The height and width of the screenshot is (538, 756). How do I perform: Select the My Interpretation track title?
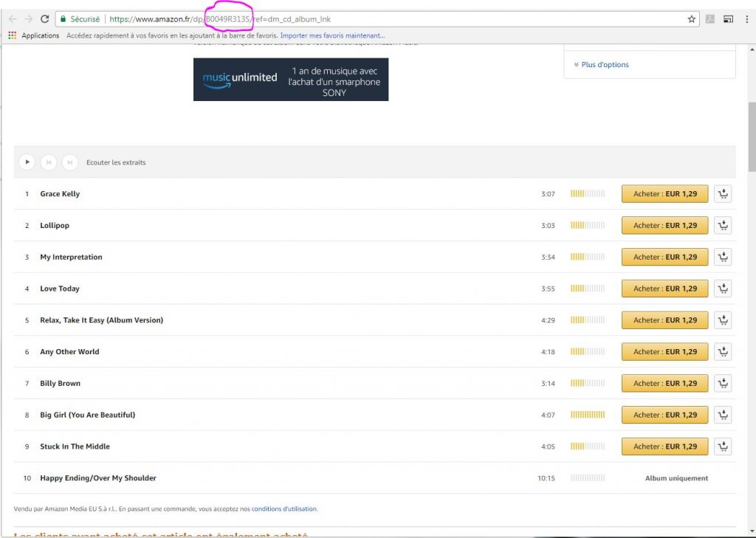[71, 258]
